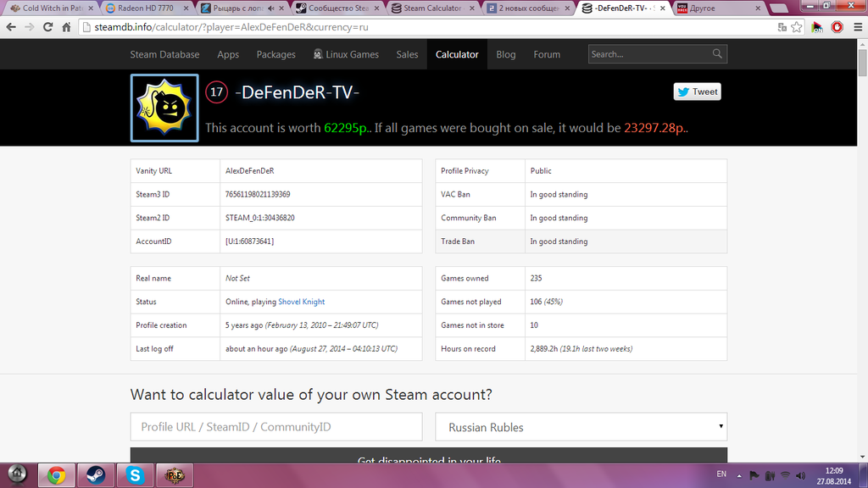Open browser home page icon
Viewport: 868px width, 488px height.
66,27
